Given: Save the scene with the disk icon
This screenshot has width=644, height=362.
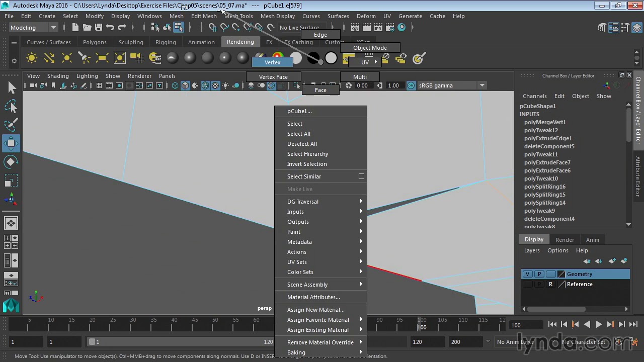Looking at the screenshot, I should [99, 28].
